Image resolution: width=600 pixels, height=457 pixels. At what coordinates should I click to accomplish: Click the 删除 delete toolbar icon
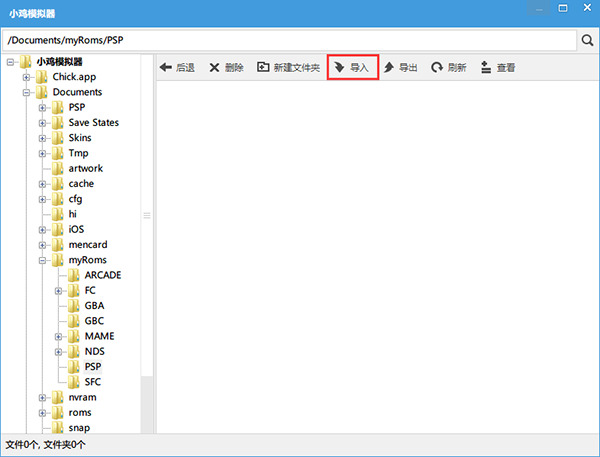[226, 68]
